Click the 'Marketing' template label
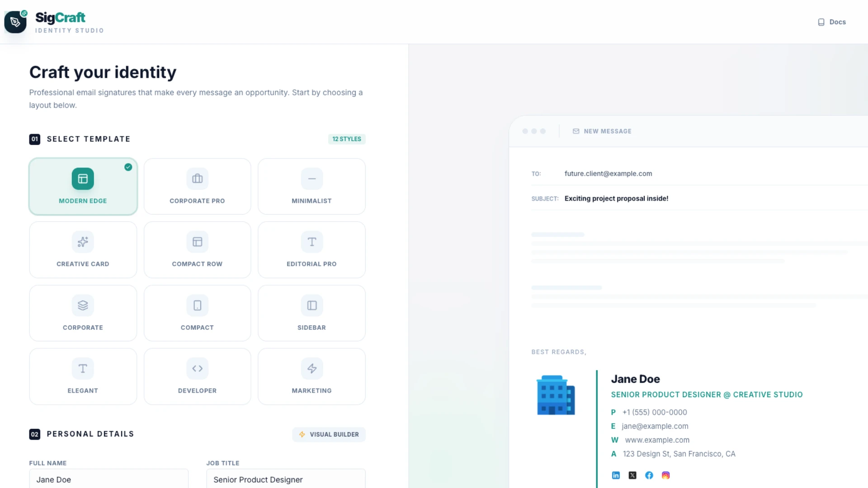The width and height of the screenshot is (868, 488). (311, 391)
